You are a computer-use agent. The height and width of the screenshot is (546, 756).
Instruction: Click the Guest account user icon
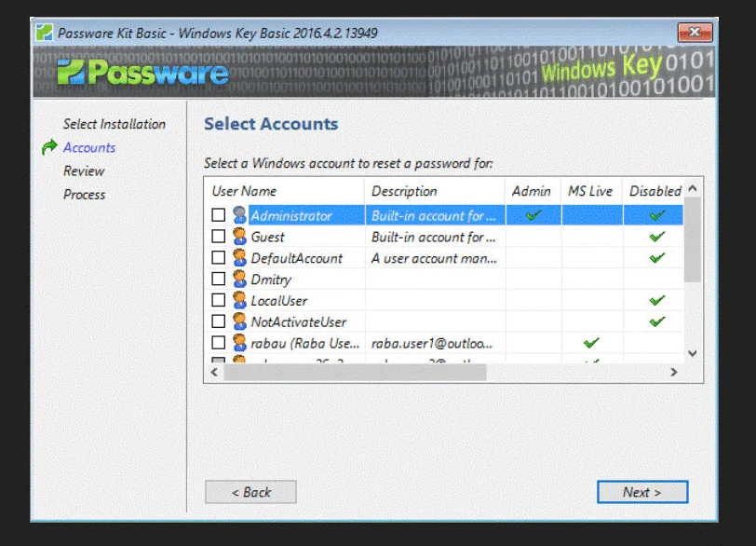tap(239, 238)
